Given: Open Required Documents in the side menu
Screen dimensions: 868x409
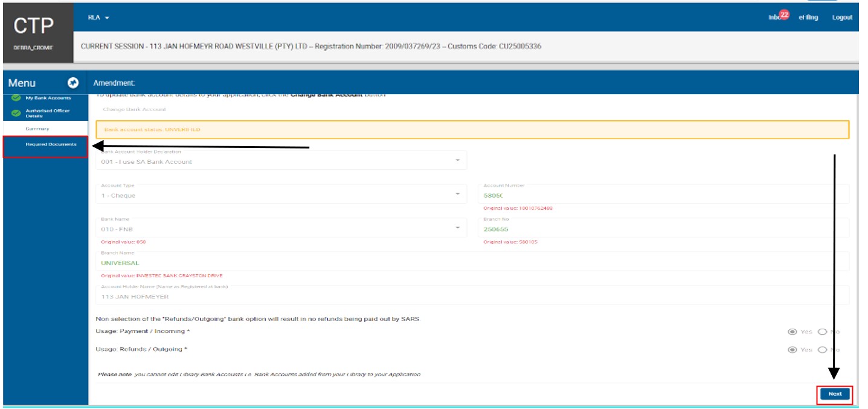Looking at the screenshot, I should 51,144.
